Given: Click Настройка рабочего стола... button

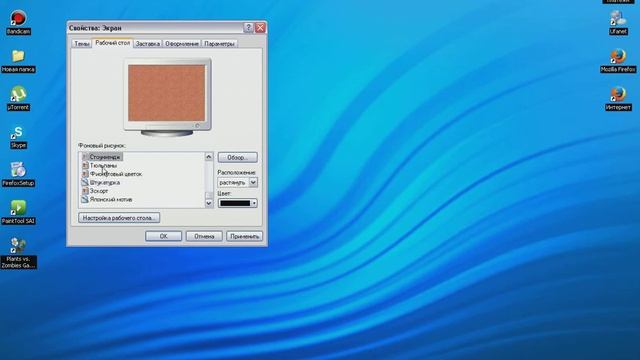Looking at the screenshot, I should click(119, 218).
